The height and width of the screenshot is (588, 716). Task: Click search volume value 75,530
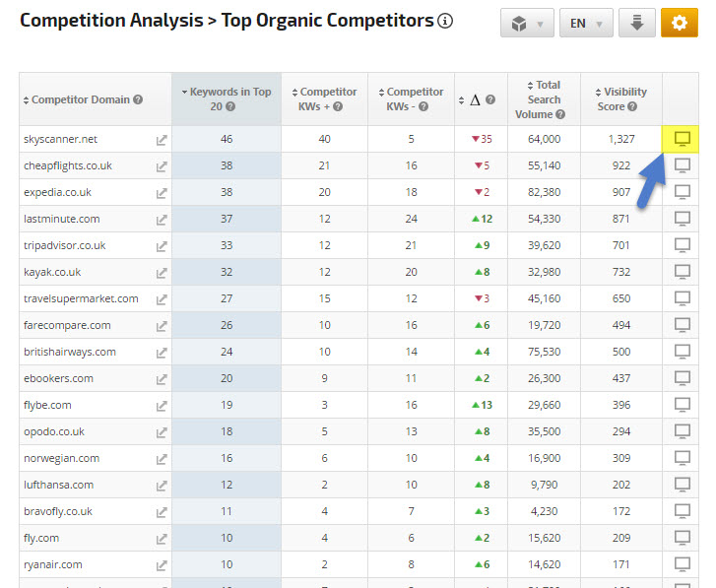click(544, 352)
